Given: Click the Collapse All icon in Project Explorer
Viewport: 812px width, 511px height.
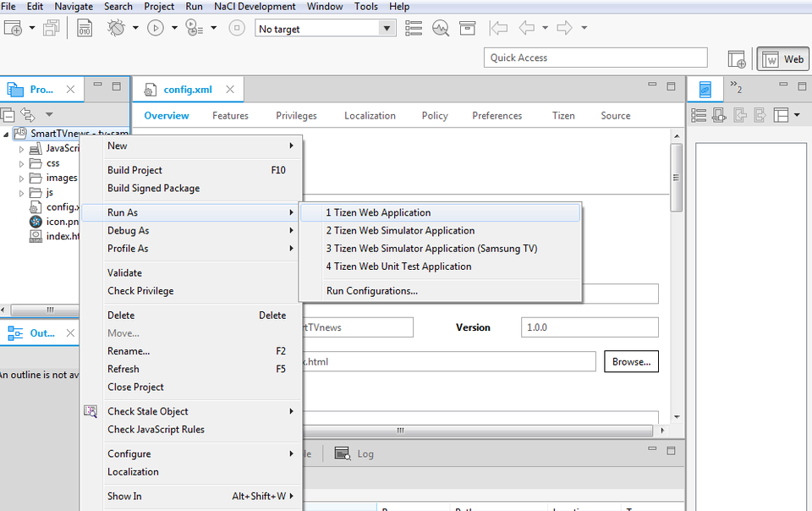Looking at the screenshot, I should (x=7, y=114).
